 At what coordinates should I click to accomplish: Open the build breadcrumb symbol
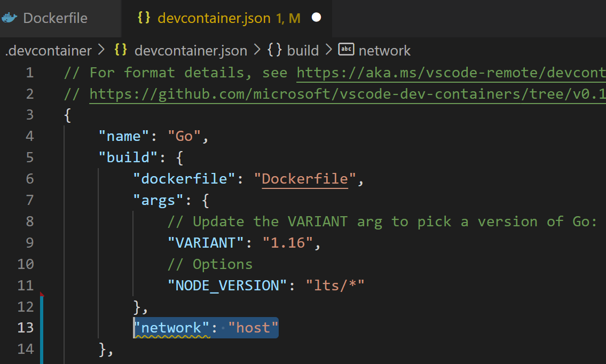click(303, 51)
